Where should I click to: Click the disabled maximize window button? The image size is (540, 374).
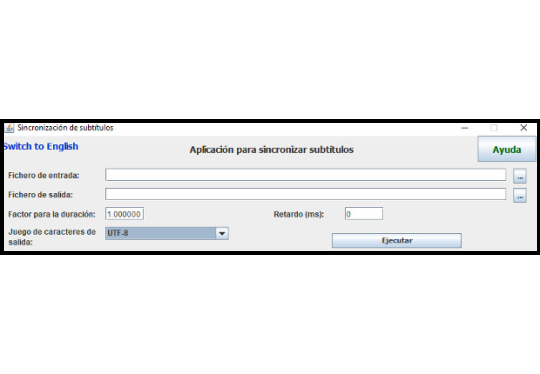494,128
